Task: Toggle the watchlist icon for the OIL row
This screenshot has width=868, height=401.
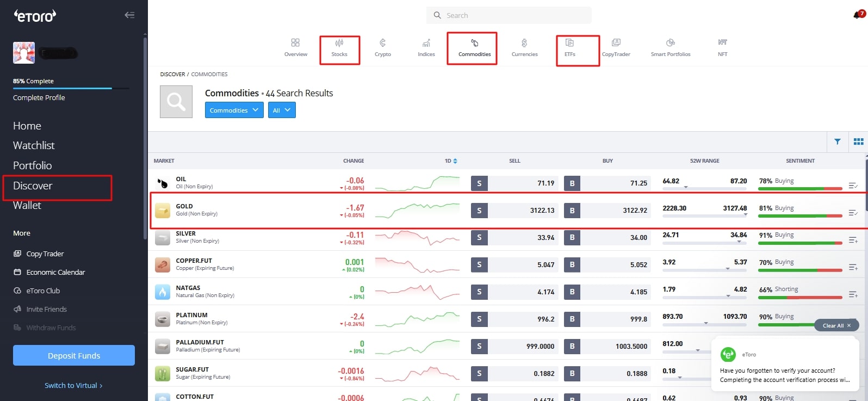Action: tap(853, 186)
